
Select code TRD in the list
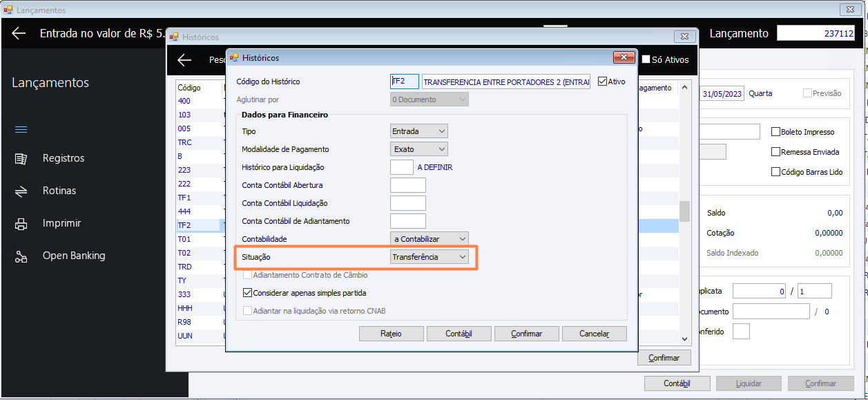[184, 267]
